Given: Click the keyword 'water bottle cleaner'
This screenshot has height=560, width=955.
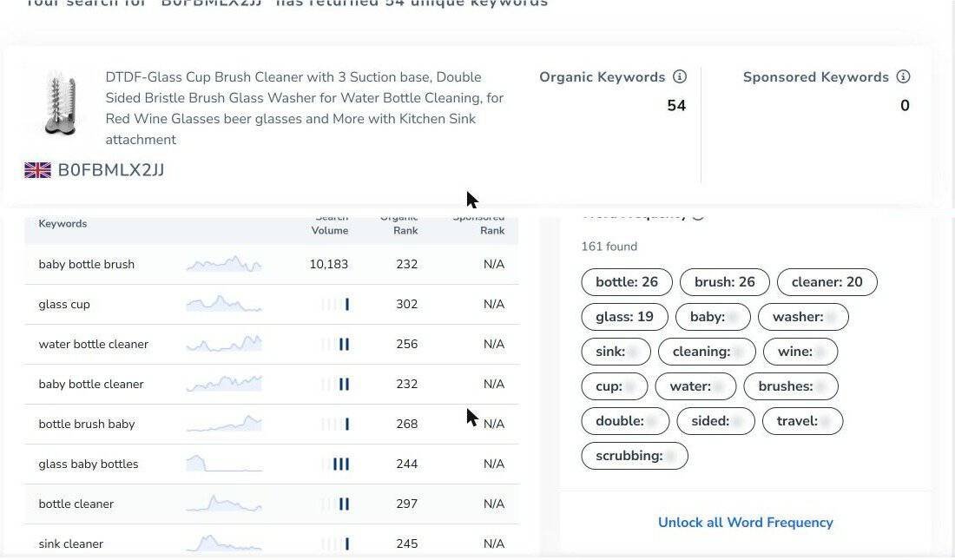Looking at the screenshot, I should coord(93,345).
